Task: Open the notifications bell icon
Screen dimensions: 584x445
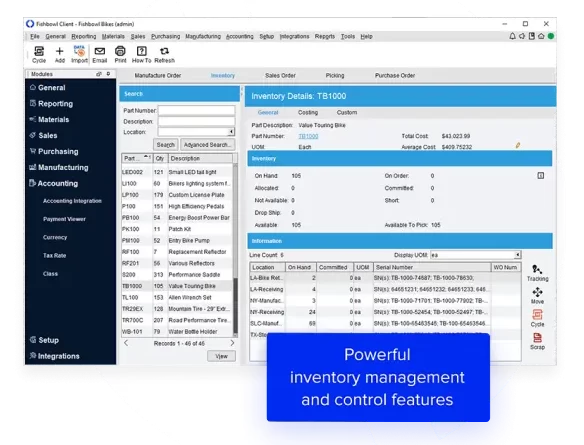Action: pyautogui.click(x=512, y=36)
